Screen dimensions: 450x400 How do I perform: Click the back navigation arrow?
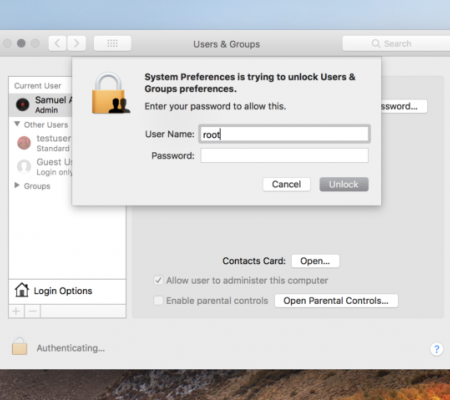pyautogui.click(x=57, y=43)
